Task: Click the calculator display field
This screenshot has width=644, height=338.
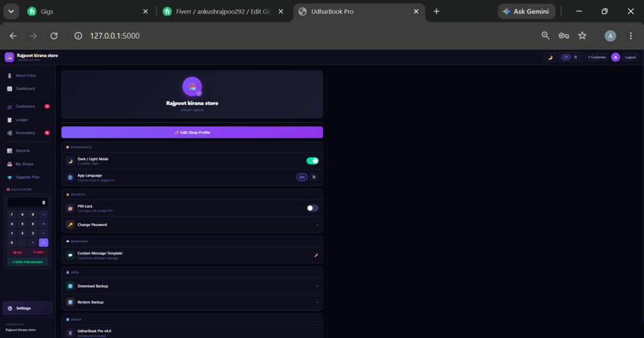Action: [28, 202]
